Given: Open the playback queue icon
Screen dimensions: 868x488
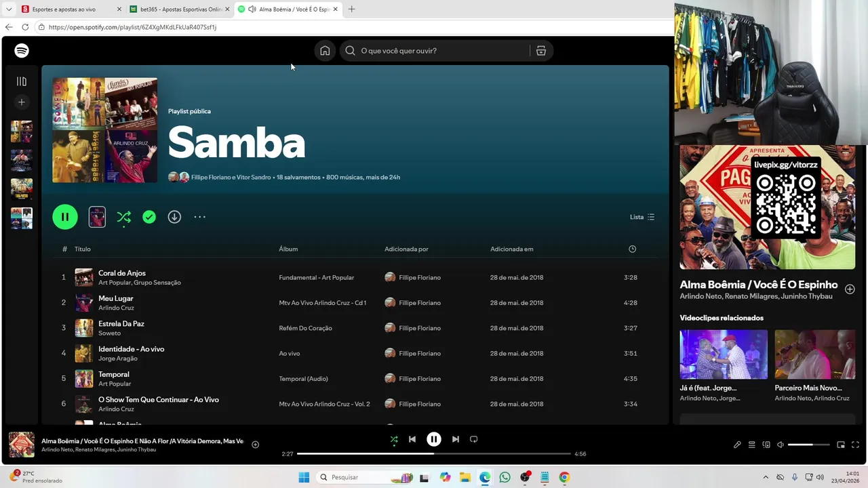Looking at the screenshot, I should point(751,445).
